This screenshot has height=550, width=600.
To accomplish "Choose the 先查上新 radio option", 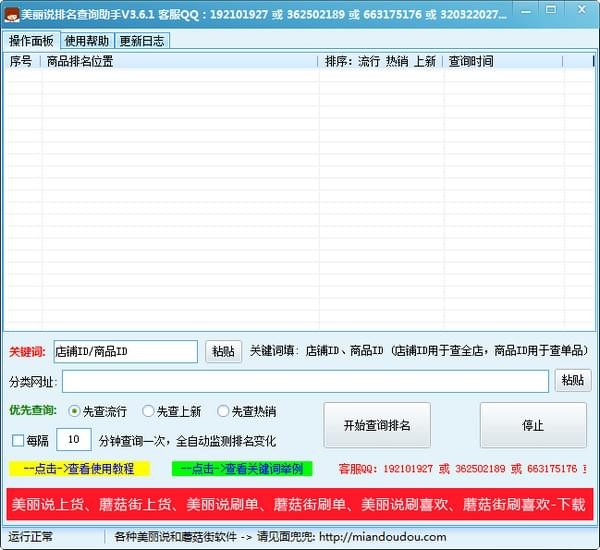I will [149, 411].
